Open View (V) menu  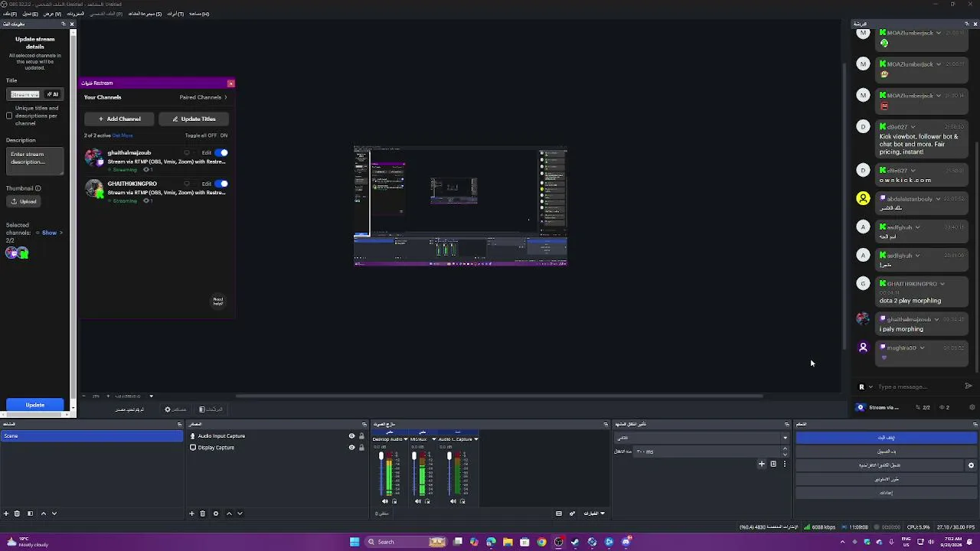tap(52, 14)
